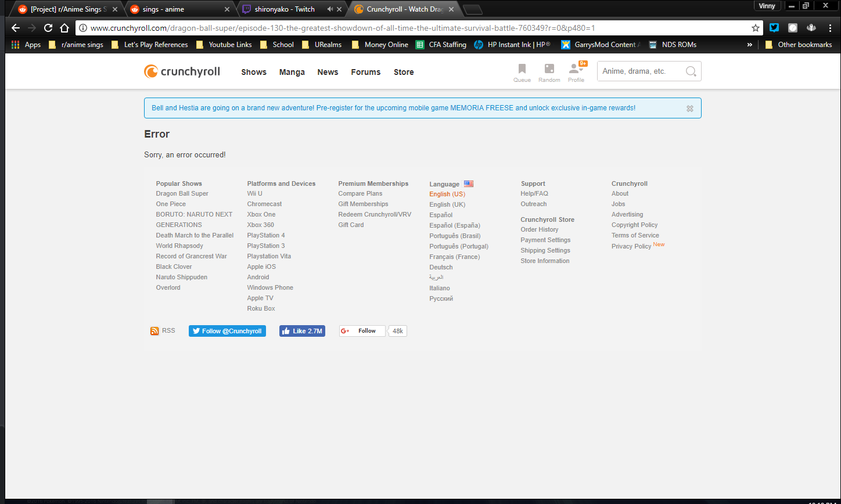The image size is (841, 504).
Task: Open the r/anime sings bookmark folder
Action: (76, 45)
